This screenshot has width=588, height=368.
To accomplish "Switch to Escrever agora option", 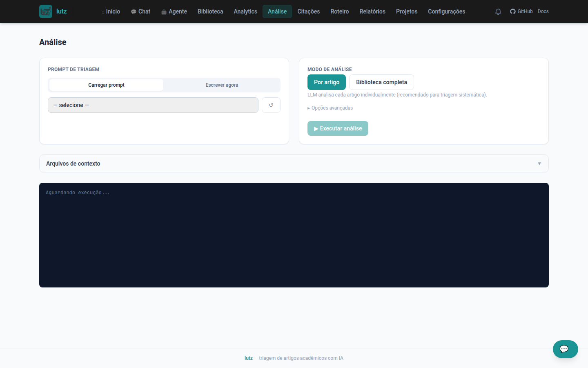I will 222,85.
